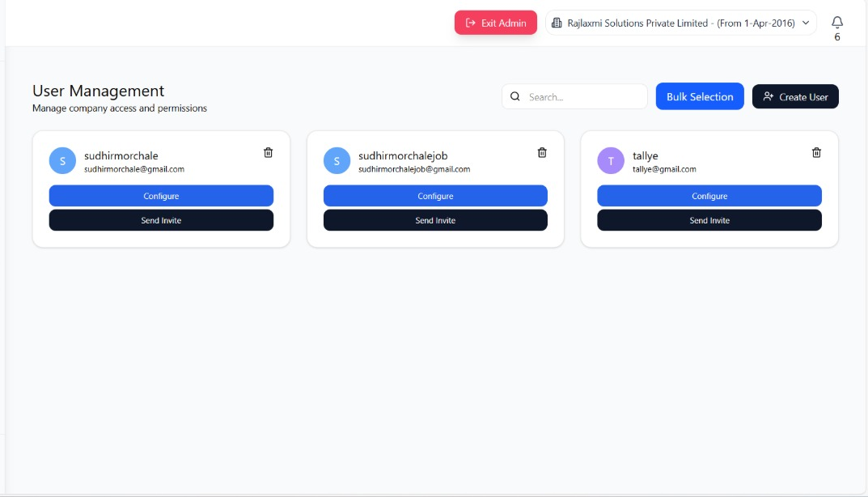Select the purple avatar circle for tallye

(x=611, y=160)
